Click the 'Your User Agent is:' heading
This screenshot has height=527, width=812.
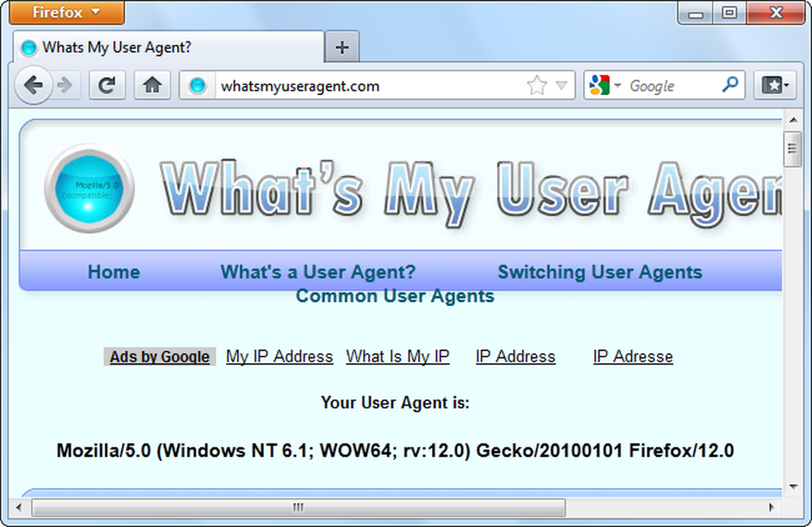click(395, 403)
